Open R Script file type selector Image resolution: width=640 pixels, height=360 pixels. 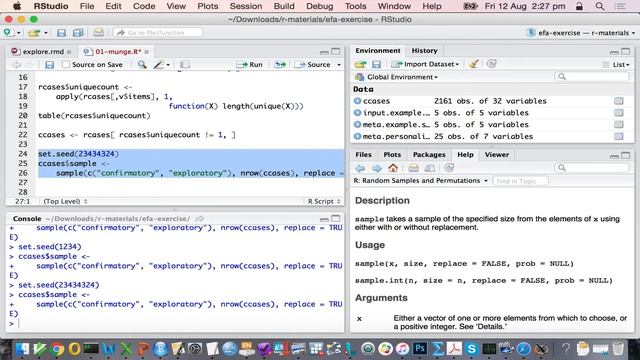click(324, 201)
